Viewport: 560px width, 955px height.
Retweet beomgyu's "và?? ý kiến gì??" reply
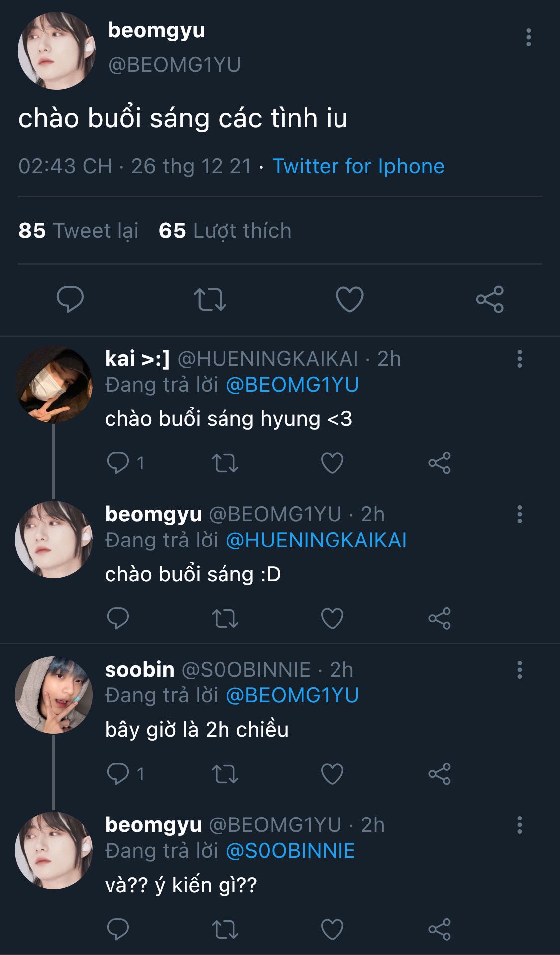click(225, 929)
